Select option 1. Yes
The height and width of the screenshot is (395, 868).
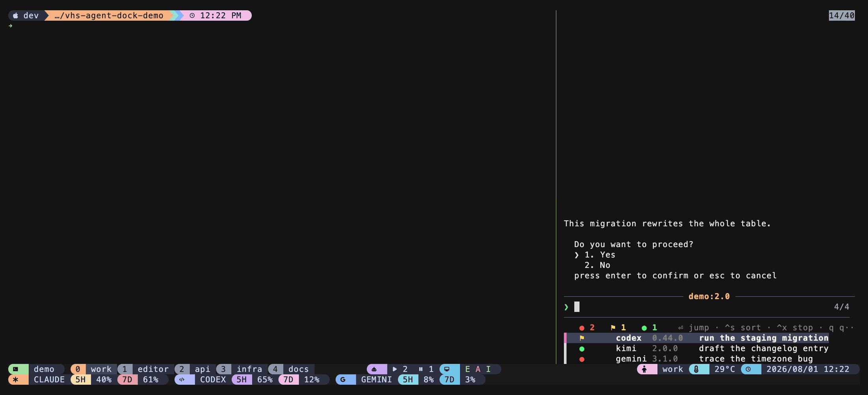(x=600, y=255)
